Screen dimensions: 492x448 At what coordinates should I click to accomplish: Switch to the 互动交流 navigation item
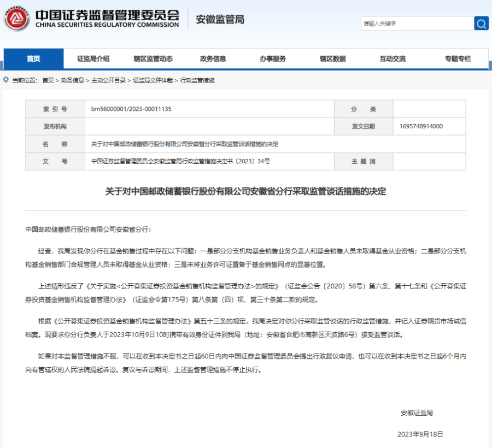393,59
